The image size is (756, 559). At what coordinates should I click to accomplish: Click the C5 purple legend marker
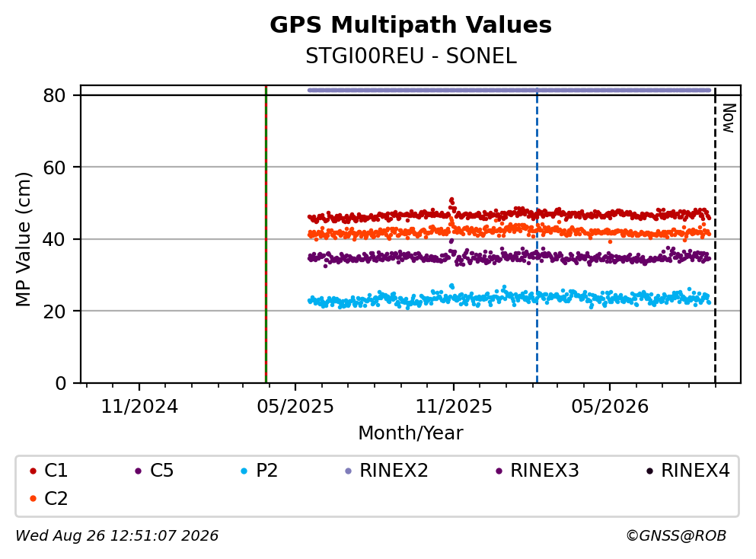click(139, 471)
